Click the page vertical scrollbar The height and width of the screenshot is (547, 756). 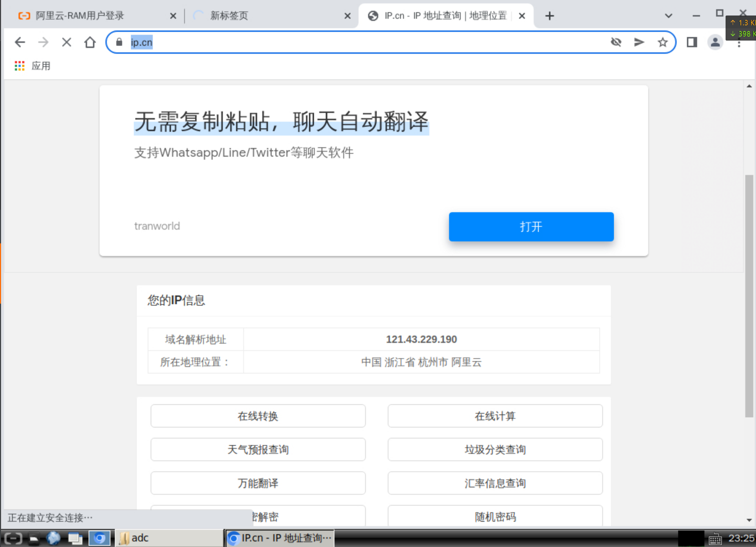[x=749, y=296]
